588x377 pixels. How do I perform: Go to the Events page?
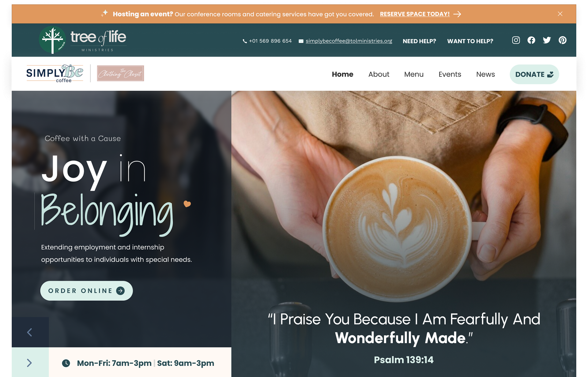(450, 74)
